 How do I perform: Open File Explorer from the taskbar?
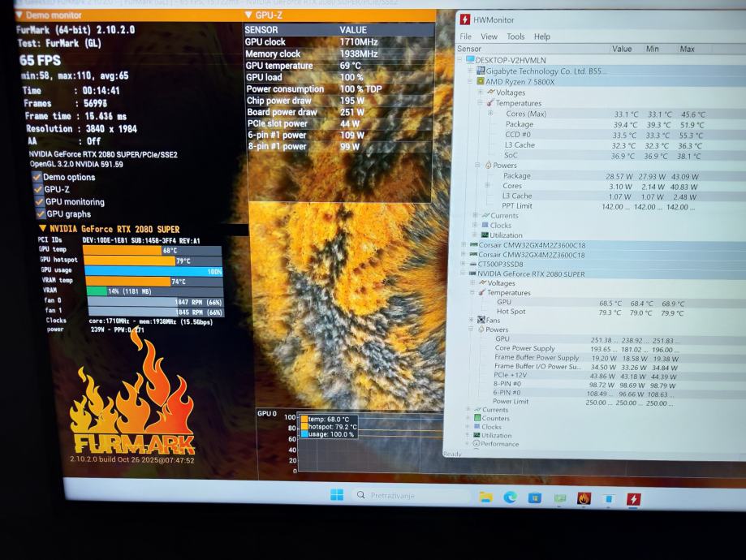point(485,498)
